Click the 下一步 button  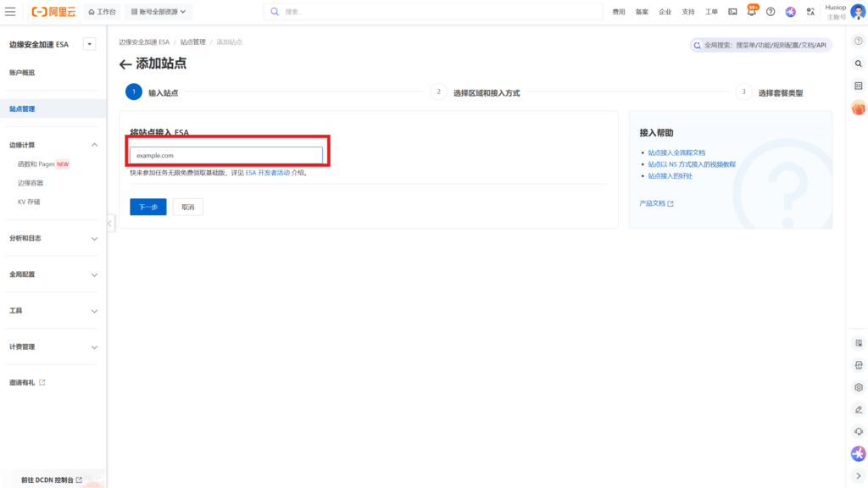148,207
